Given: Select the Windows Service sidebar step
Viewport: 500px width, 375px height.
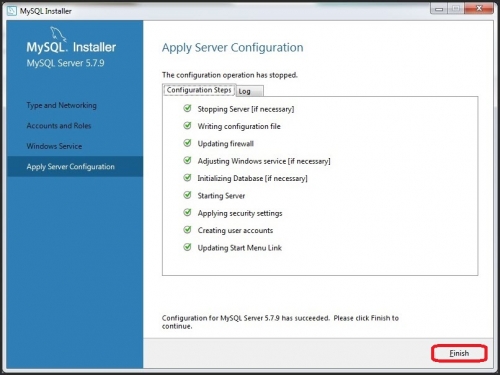Looking at the screenshot, I should [x=54, y=146].
